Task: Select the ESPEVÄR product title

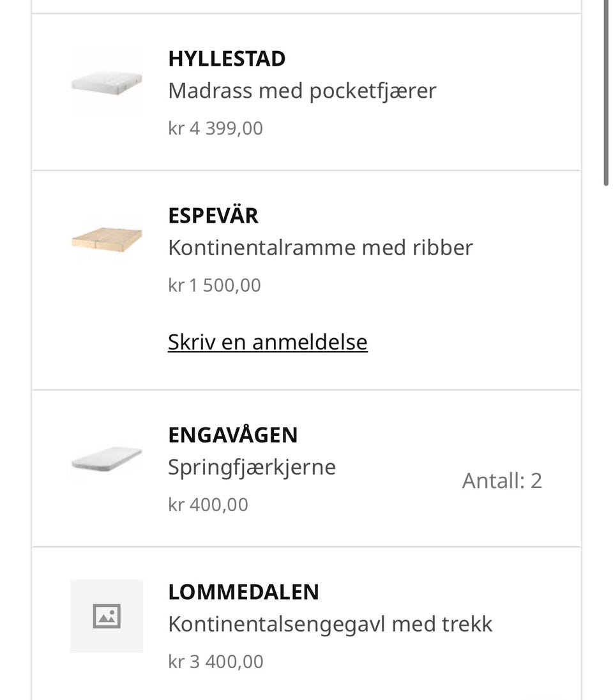Action: click(213, 216)
